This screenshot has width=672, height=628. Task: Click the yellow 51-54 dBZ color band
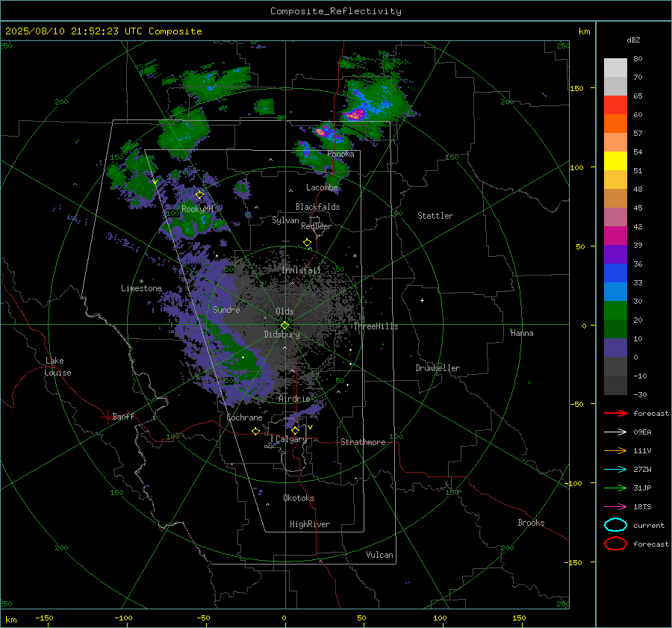click(615, 161)
